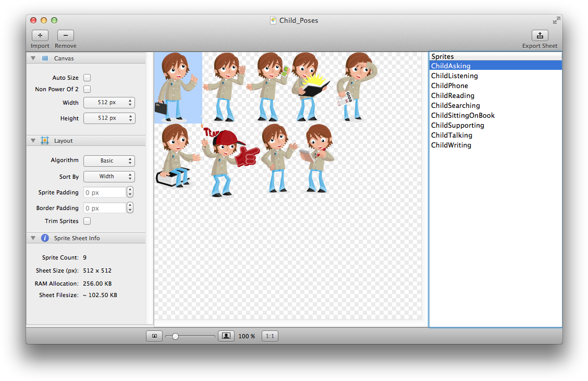
Task: Toggle the Non Power Of 2 checkbox
Action: pyautogui.click(x=87, y=89)
